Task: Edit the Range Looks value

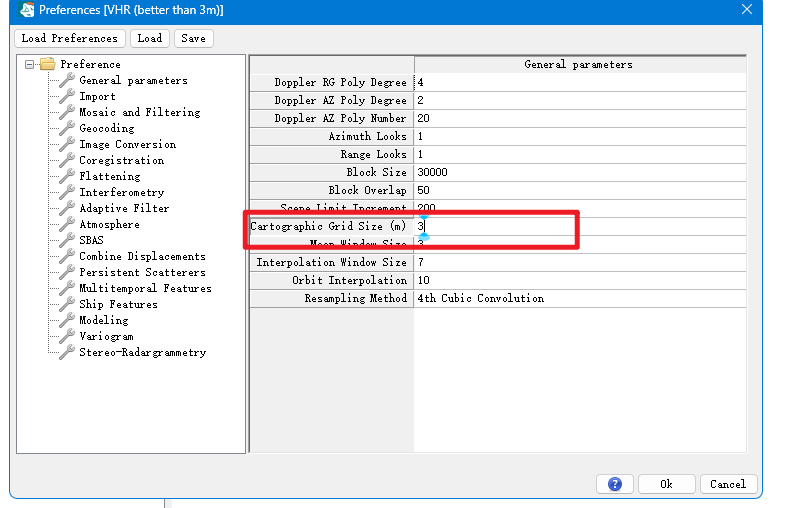Action: pyautogui.click(x=580, y=154)
